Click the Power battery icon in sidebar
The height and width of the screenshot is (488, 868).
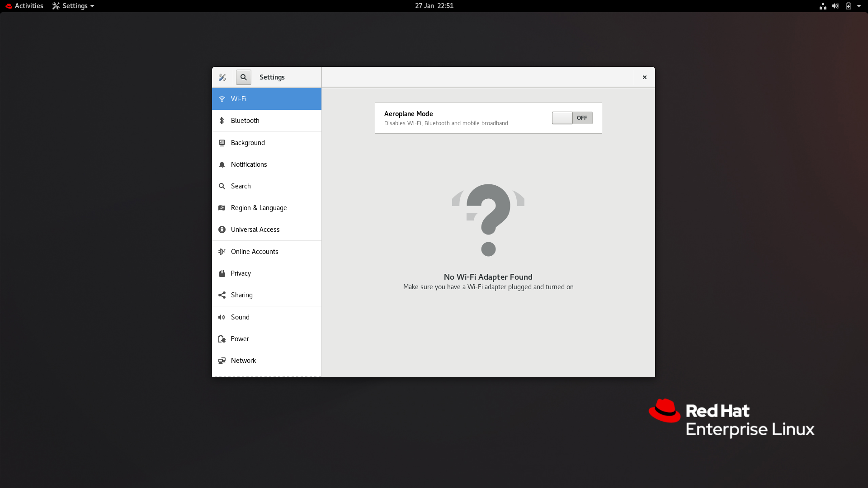point(222,339)
